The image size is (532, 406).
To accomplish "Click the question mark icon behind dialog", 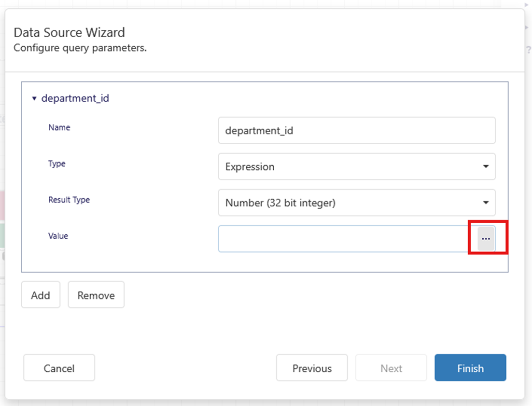I will (528, 50).
